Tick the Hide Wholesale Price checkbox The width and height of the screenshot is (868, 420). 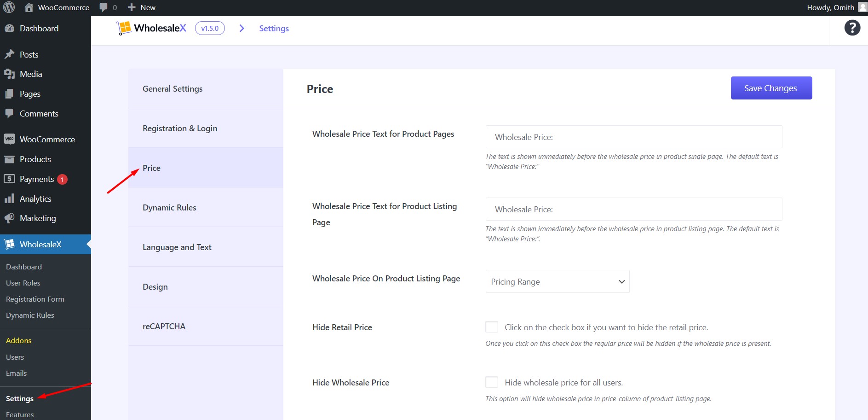pyautogui.click(x=492, y=382)
